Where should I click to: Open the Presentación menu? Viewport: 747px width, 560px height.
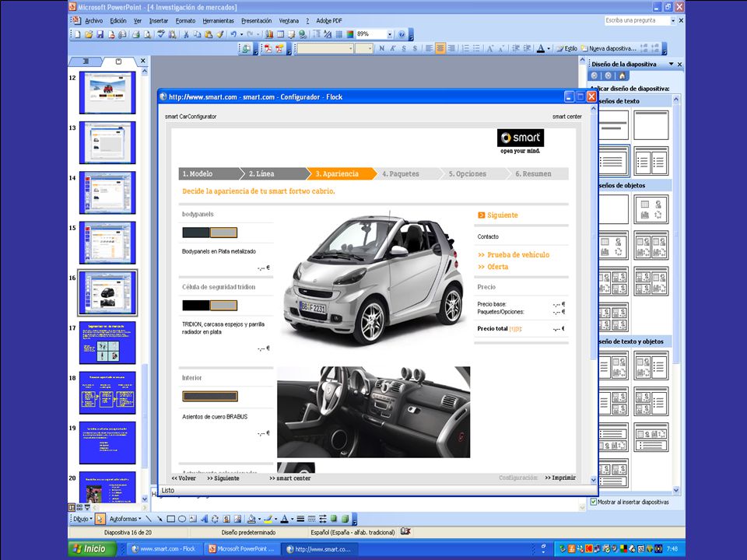pos(256,21)
